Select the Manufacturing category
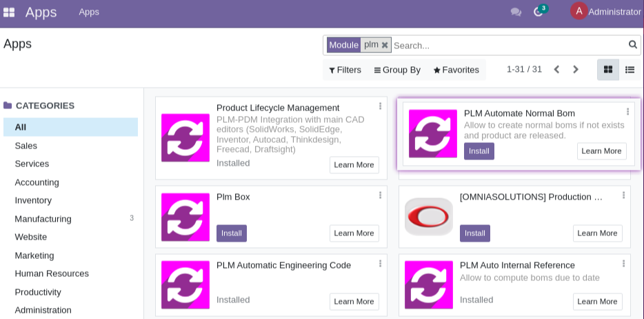The width and height of the screenshot is (644, 319). click(43, 219)
